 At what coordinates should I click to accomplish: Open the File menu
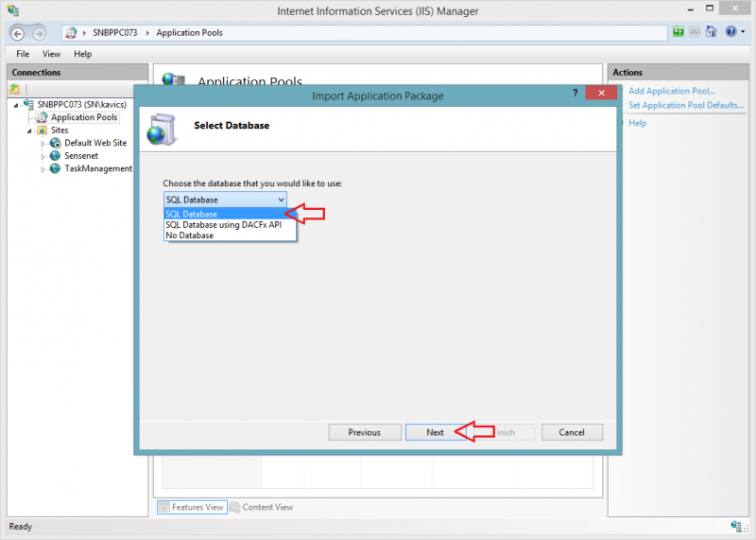click(x=23, y=54)
